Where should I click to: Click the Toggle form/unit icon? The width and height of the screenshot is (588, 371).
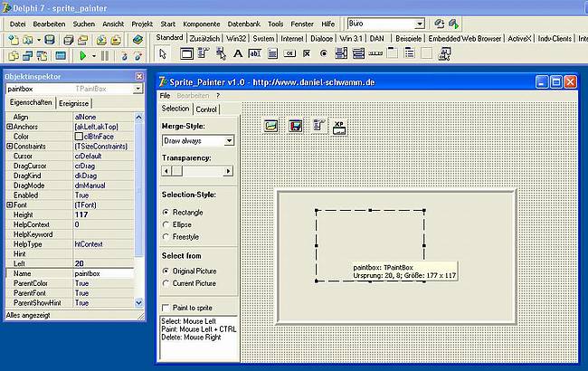pyautogui.click(x=42, y=56)
